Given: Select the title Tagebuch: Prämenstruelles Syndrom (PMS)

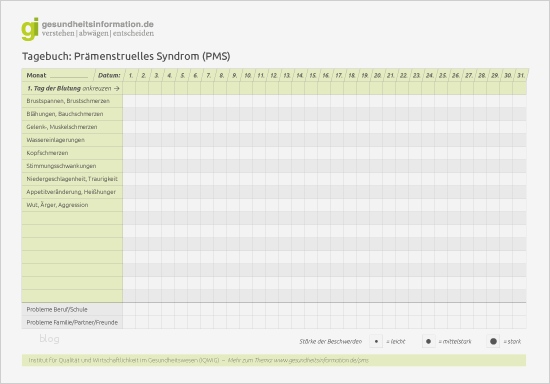Looking at the screenshot, I should [126, 56].
